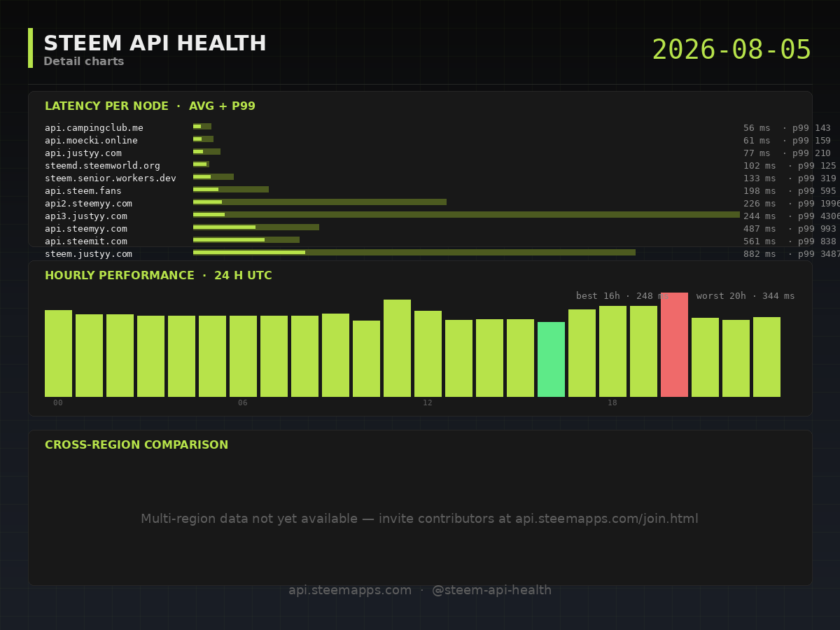Select the 77 ms p99 210 value

click(787, 153)
